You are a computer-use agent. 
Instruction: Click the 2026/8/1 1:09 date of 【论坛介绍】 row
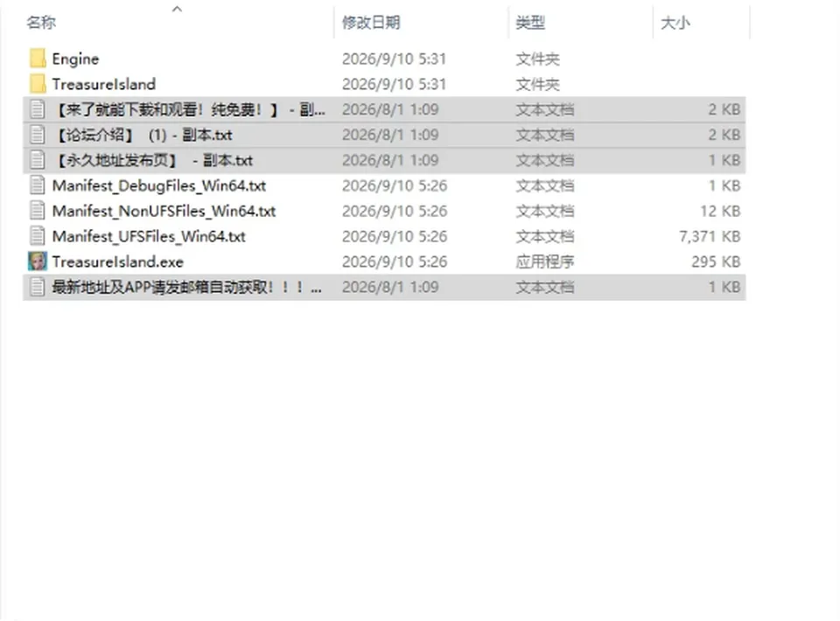point(390,135)
